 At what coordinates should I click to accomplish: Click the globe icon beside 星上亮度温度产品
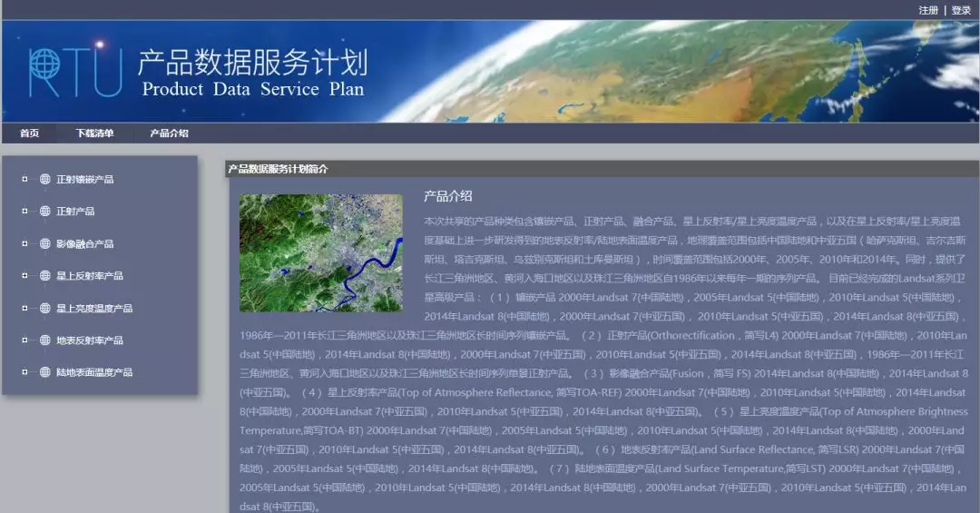(45, 308)
